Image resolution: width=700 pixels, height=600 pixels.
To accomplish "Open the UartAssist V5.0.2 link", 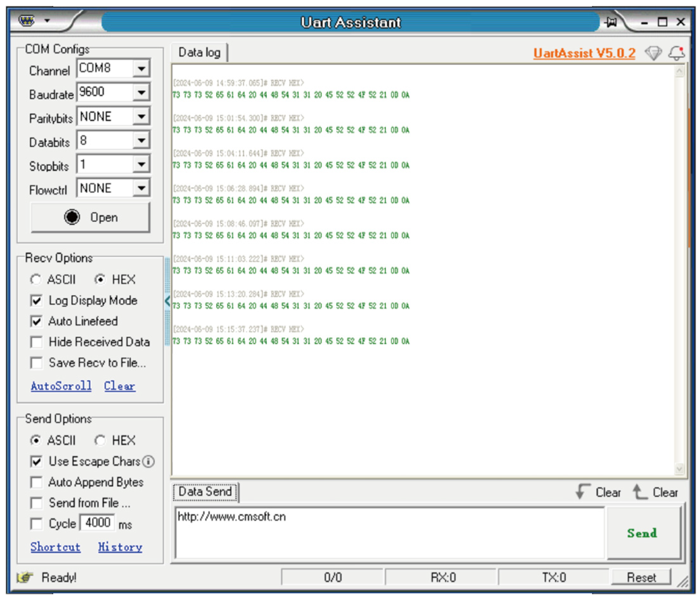I will [584, 53].
